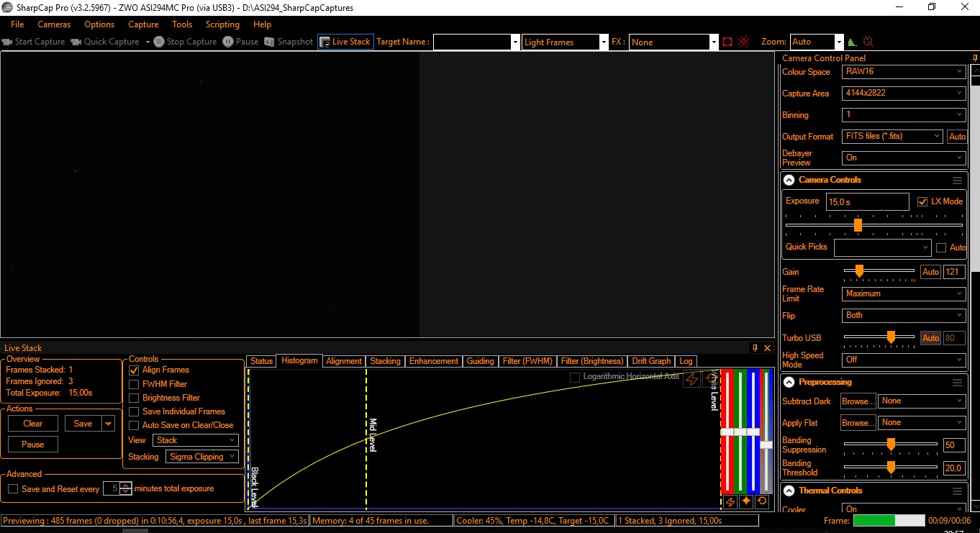Open the Scripting menu
The width and height of the screenshot is (980, 533).
point(222,24)
